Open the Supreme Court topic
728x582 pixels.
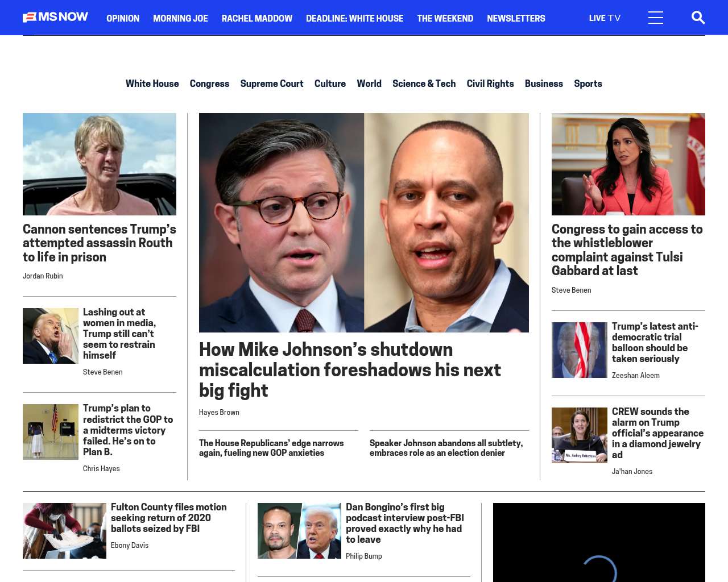tap(272, 84)
